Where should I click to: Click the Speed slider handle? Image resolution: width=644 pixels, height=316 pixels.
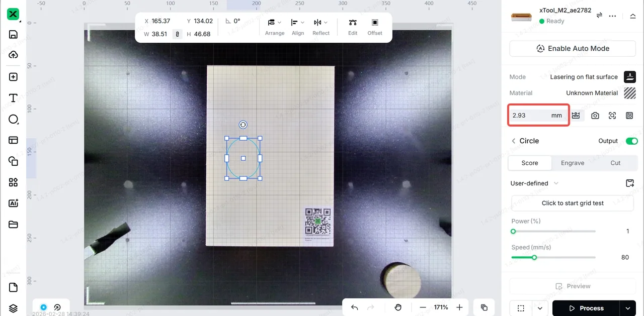(534, 257)
